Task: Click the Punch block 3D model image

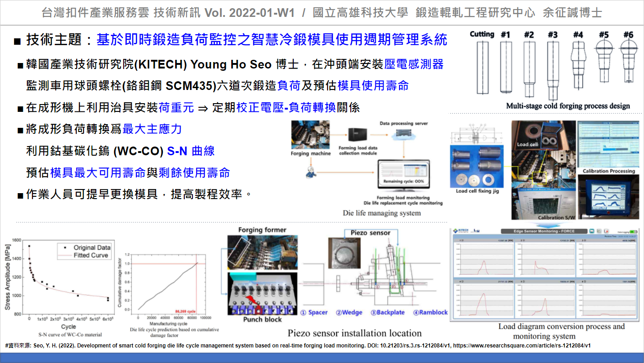Action: click(x=262, y=294)
